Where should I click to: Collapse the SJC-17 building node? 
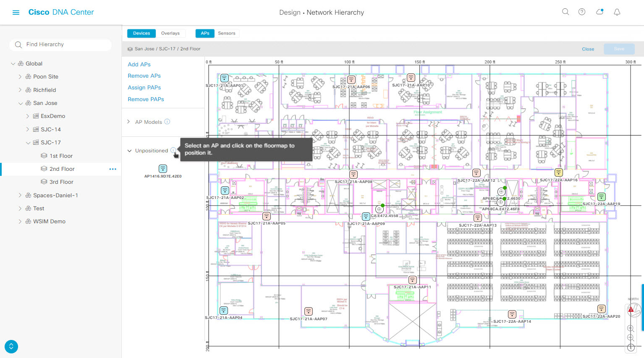click(28, 143)
